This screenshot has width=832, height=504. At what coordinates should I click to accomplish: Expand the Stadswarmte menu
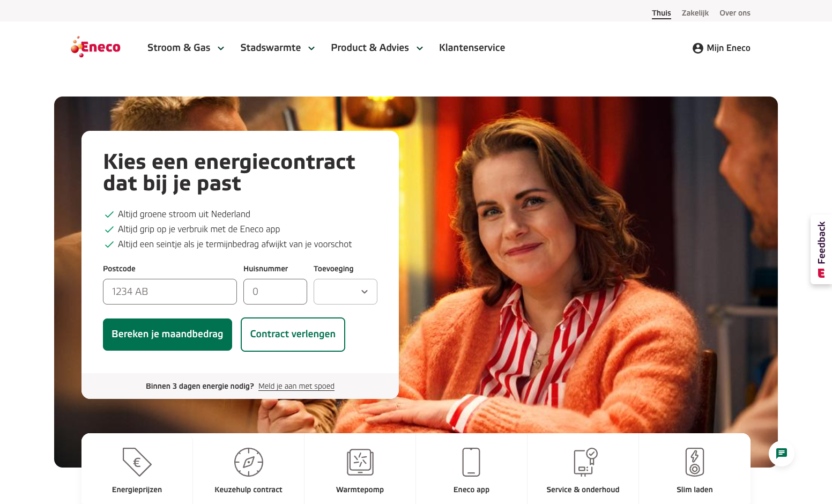pos(277,48)
